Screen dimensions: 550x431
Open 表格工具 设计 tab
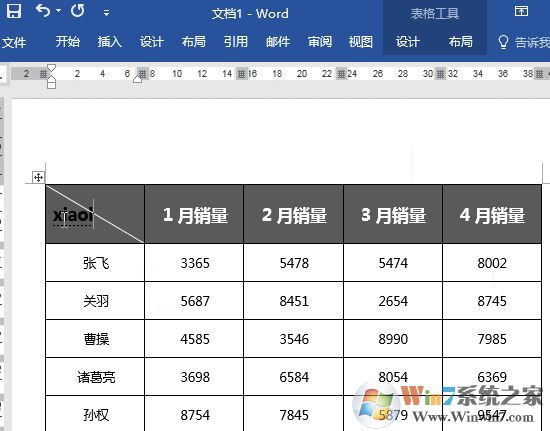[408, 42]
